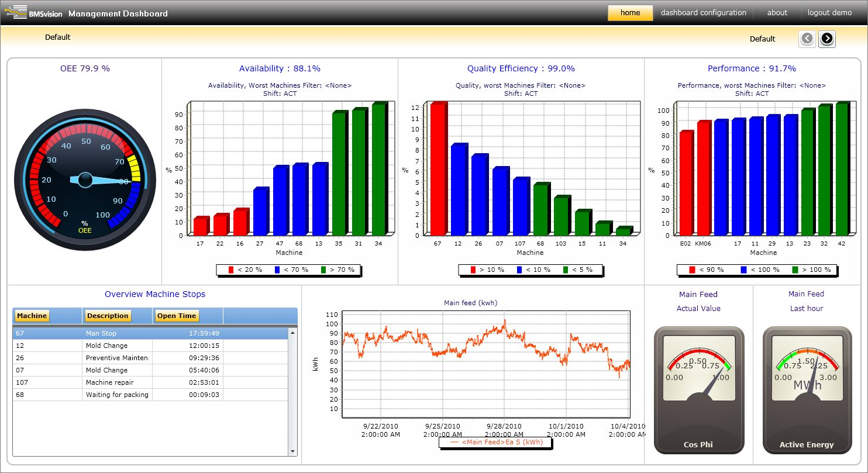This screenshot has height=473, width=868.
Task: Click the OEE gauge dial
Action: point(85,179)
